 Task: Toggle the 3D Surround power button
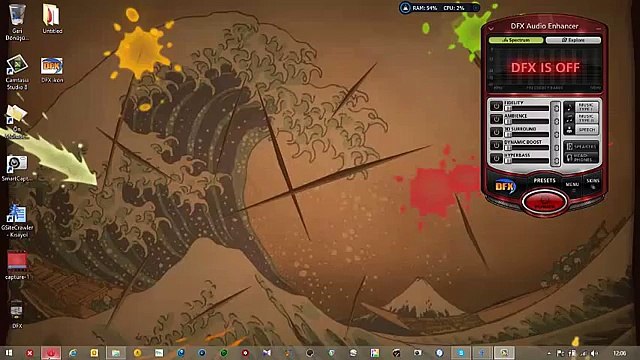tap(496, 132)
